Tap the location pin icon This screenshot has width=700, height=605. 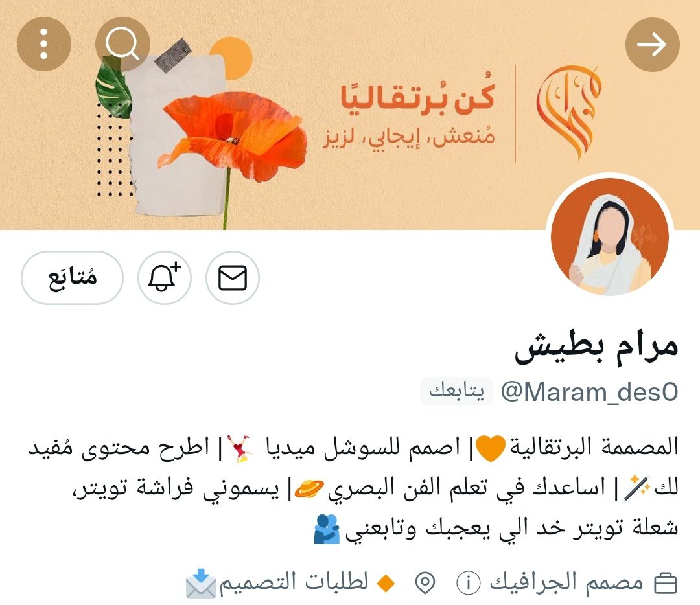(x=425, y=583)
